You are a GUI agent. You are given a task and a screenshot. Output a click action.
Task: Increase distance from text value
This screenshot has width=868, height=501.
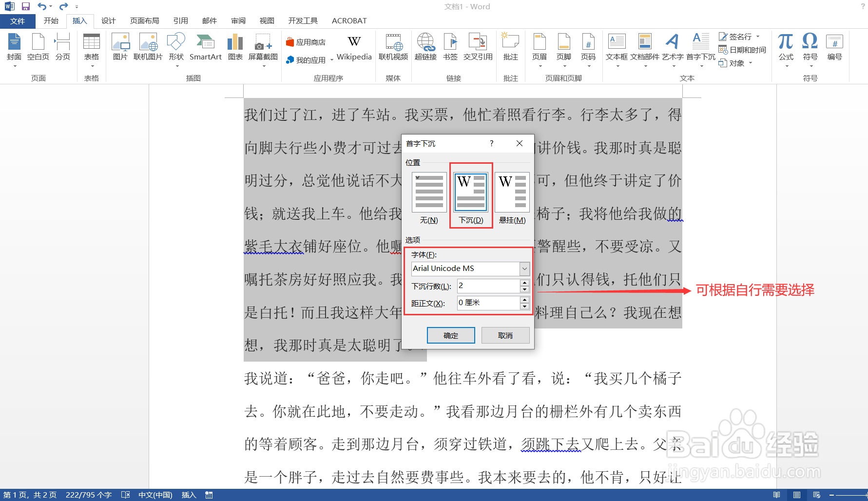click(524, 299)
